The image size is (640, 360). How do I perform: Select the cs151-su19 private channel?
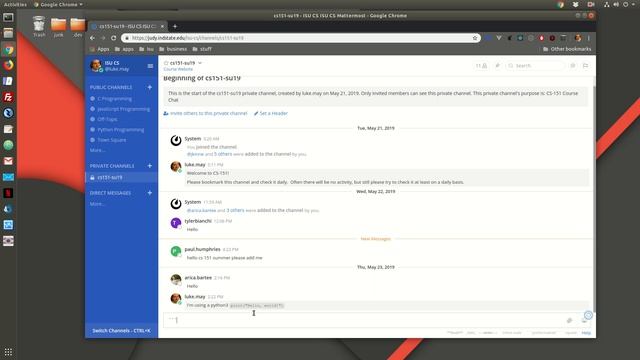tap(121, 178)
